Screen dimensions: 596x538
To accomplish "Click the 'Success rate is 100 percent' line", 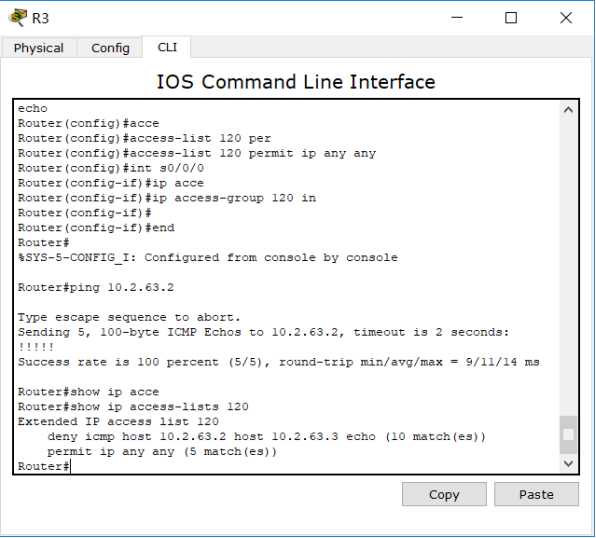I will point(279,362).
